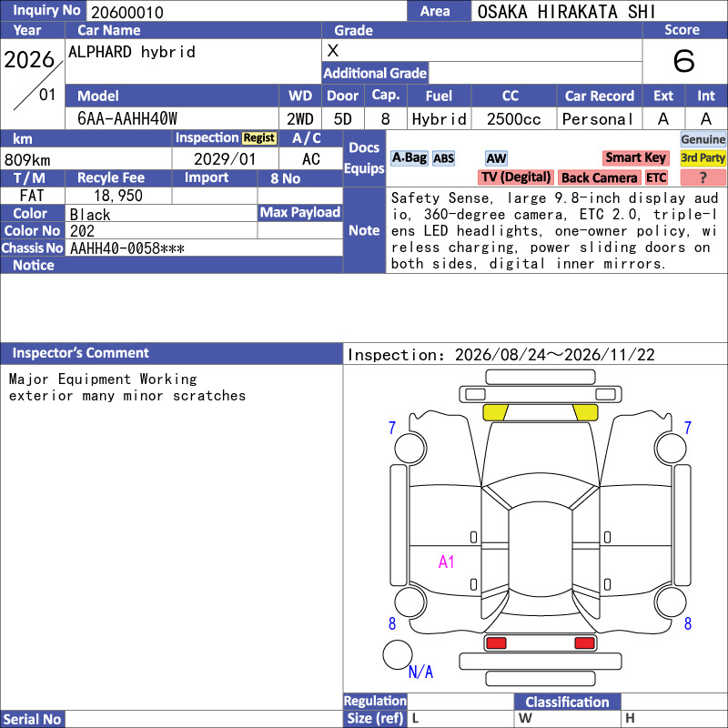Click the right red taillight on diagram
The height and width of the screenshot is (728, 728).
584,643
